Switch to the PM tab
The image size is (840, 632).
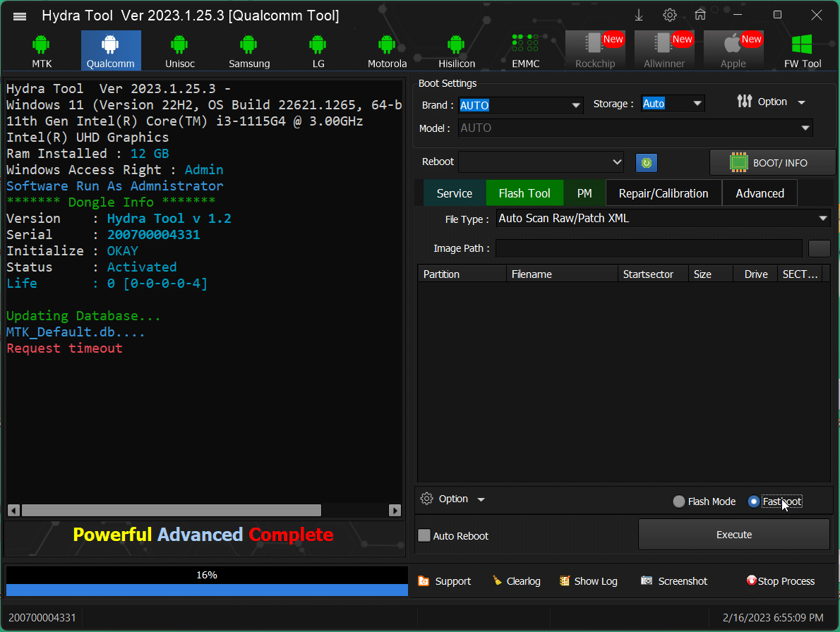point(584,193)
